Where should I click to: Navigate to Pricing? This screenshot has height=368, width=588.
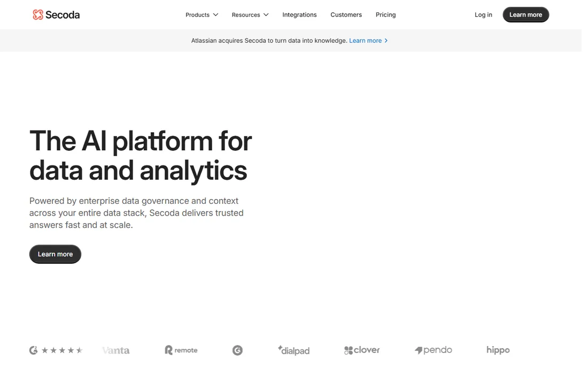click(385, 14)
